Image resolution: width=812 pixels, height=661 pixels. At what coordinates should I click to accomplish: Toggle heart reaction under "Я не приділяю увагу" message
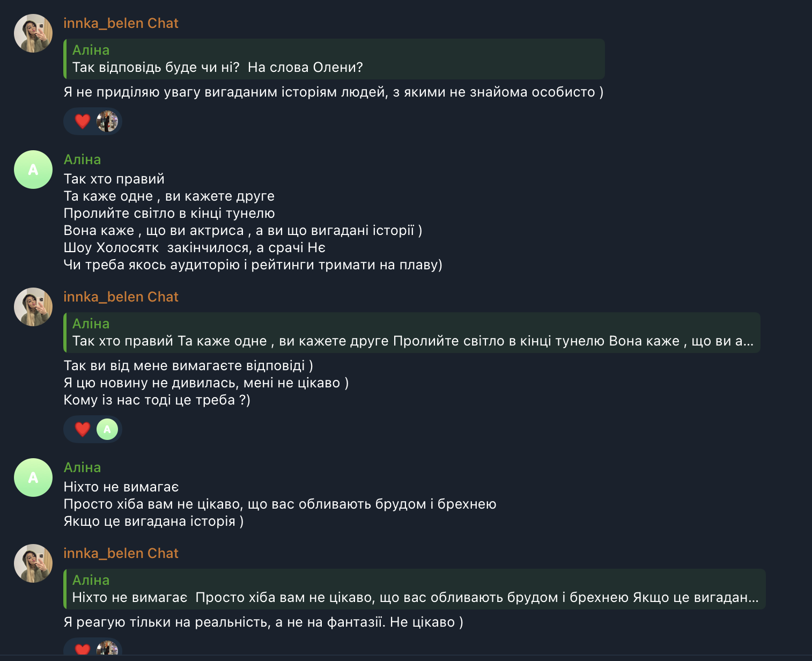pyautogui.click(x=82, y=121)
